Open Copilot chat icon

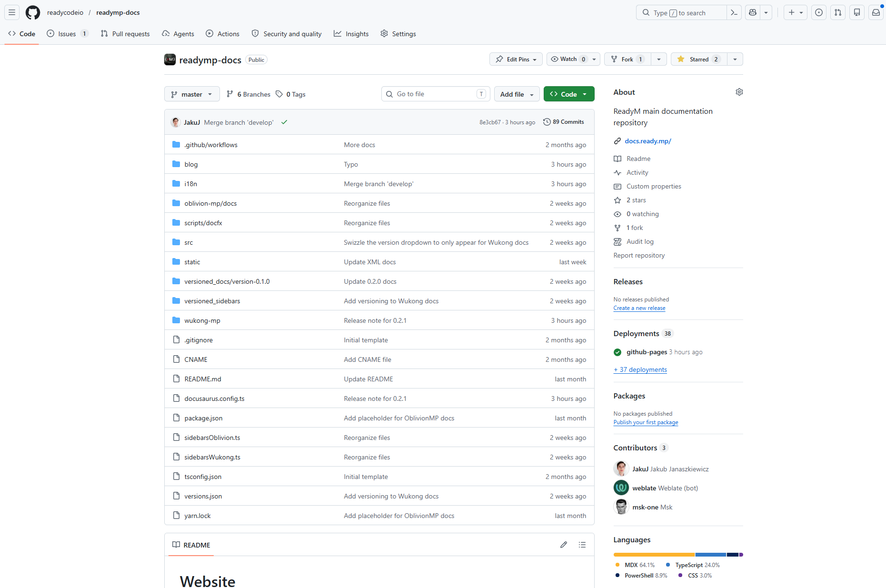click(x=753, y=13)
